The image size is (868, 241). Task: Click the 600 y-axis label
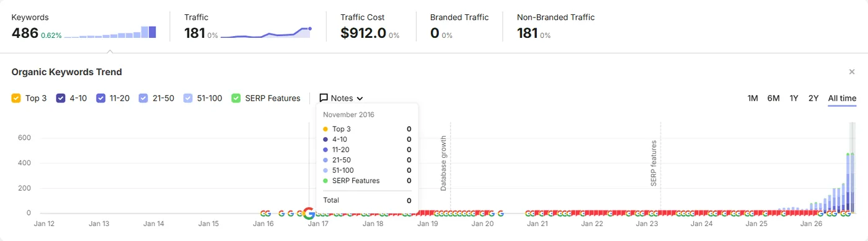[25, 138]
